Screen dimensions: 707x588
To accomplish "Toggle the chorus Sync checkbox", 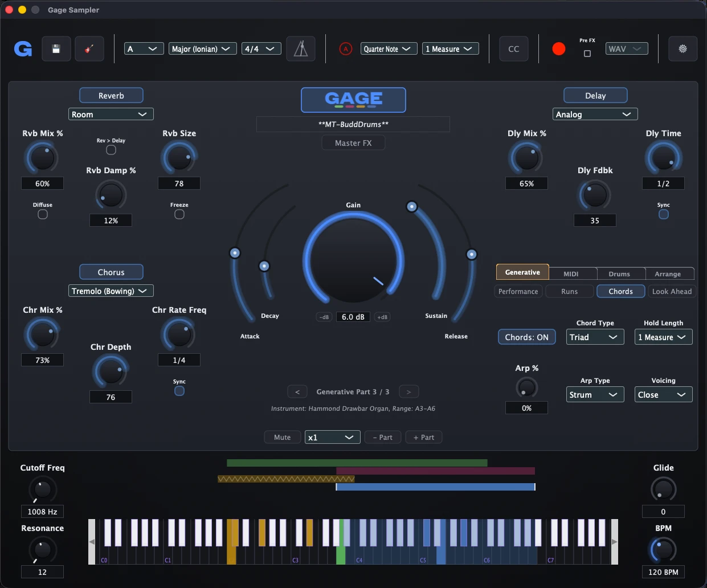I will click(179, 391).
